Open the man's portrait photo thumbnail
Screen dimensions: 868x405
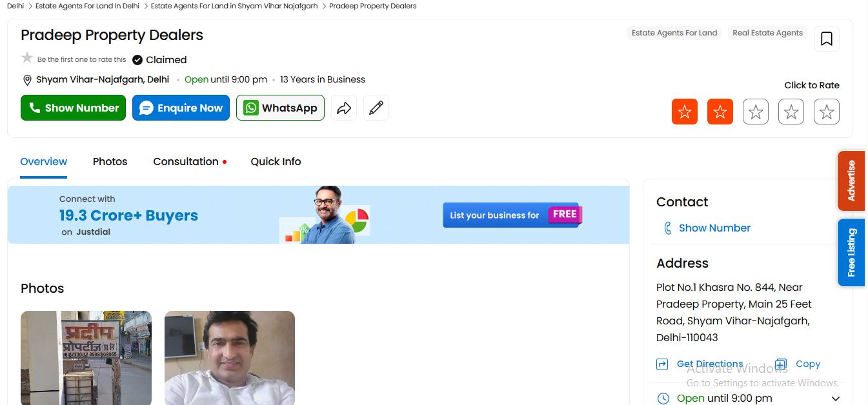click(x=230, y=358)
